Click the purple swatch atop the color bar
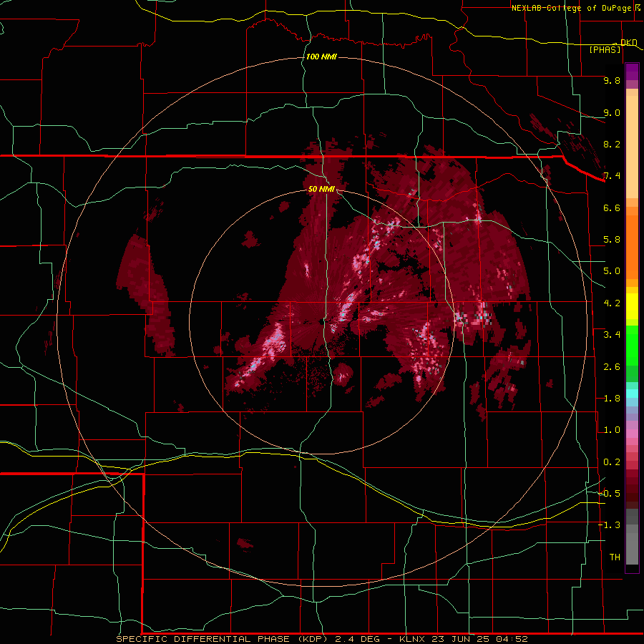This screenshot has width=644, height=644. click(632, 72)
